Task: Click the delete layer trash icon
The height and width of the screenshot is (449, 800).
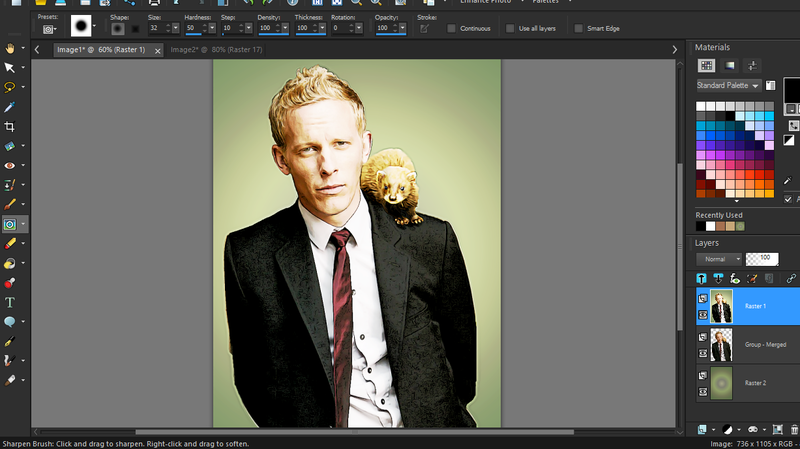Action: (794, 430)
